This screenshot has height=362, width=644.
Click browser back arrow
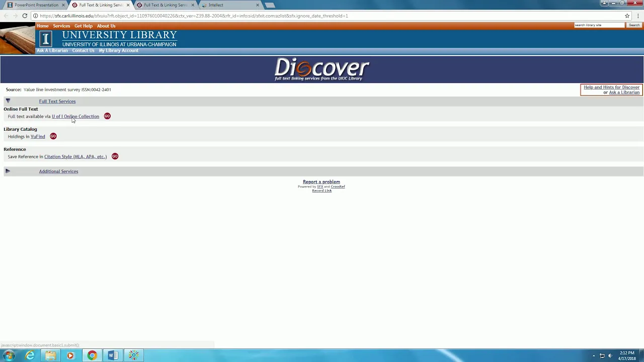click(6, 16)
